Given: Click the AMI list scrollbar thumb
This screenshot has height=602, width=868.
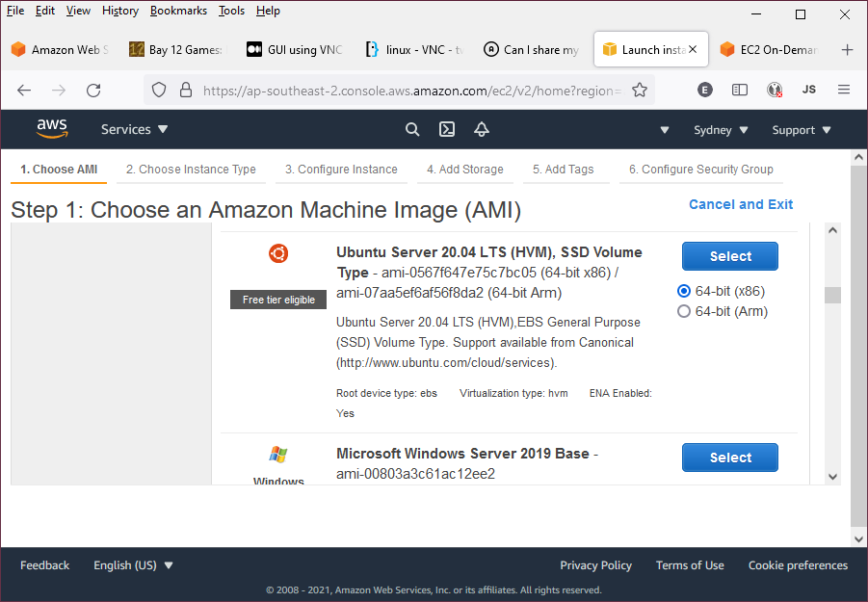Looking at the screenshot, I should tap(832, 295).
